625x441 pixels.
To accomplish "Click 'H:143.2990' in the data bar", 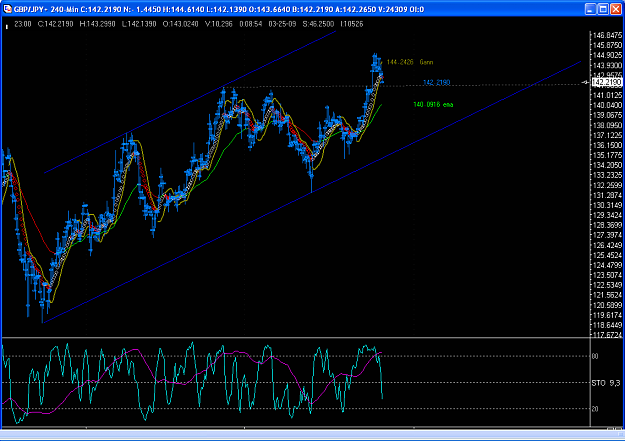I will point(97,24).
